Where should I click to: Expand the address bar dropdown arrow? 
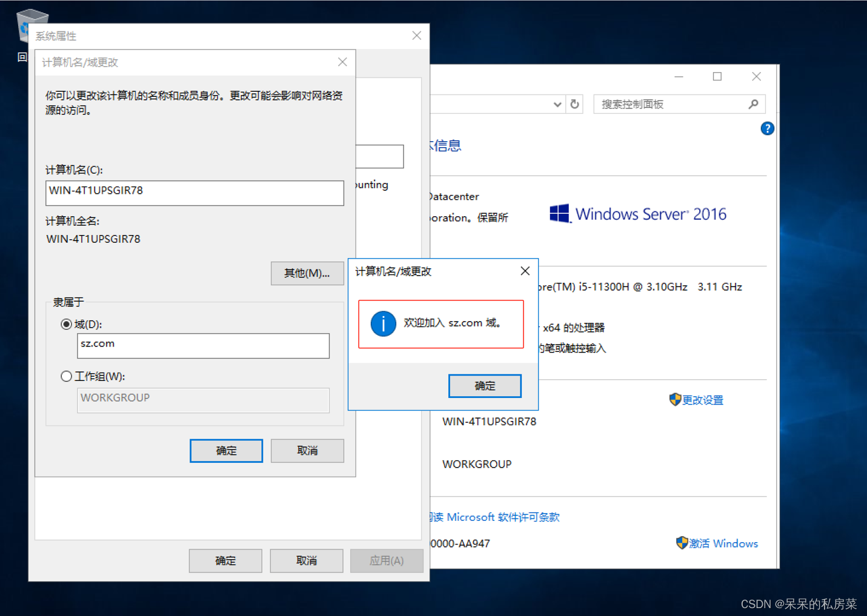[557, 104]
